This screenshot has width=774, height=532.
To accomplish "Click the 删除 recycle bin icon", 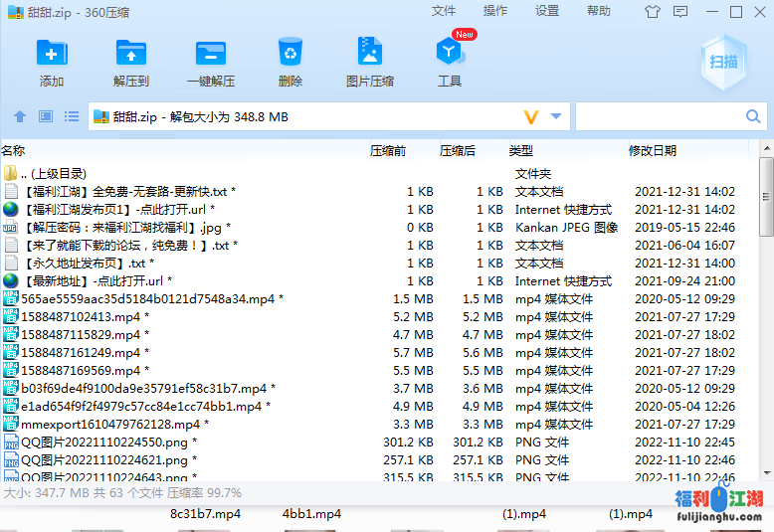I will click(x=290, y=53).
